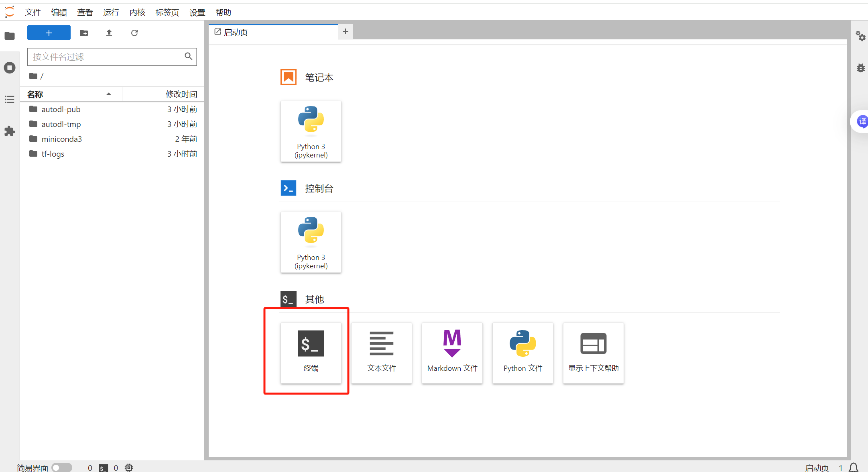Launch Python 3 notebook under 笔记本

click(311, 131)
